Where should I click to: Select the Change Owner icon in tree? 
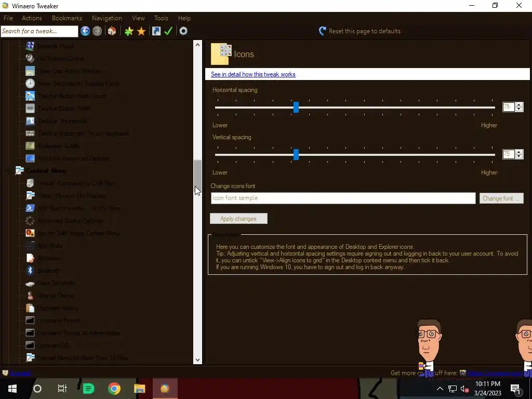(30, 296)
